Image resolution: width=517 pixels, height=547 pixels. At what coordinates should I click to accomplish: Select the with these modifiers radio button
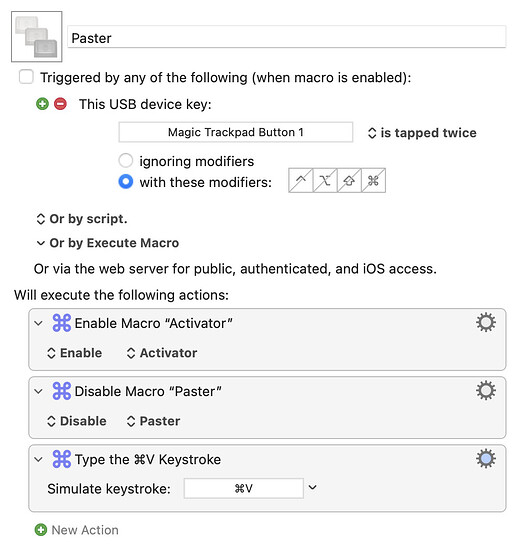pos(126,182)
